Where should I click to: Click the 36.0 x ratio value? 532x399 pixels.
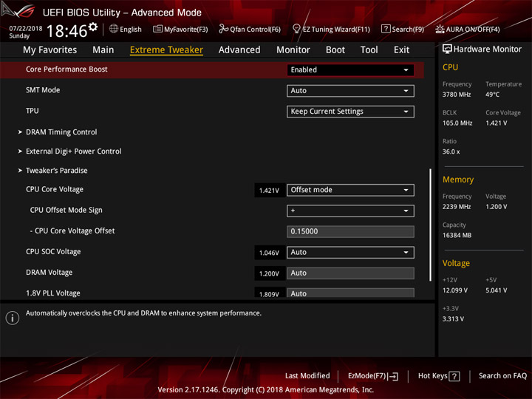pyautogui.click(x=451, y=151)
